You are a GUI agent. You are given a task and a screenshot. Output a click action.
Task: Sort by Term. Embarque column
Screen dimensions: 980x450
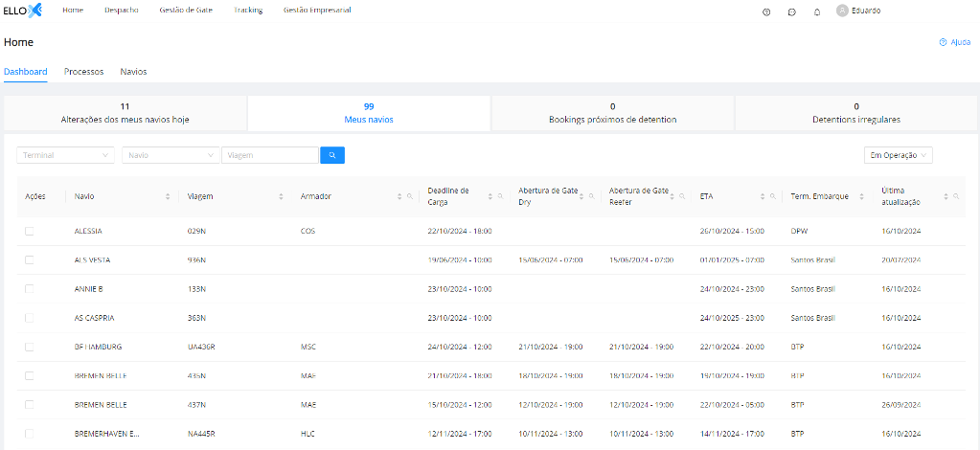point(864,196)
